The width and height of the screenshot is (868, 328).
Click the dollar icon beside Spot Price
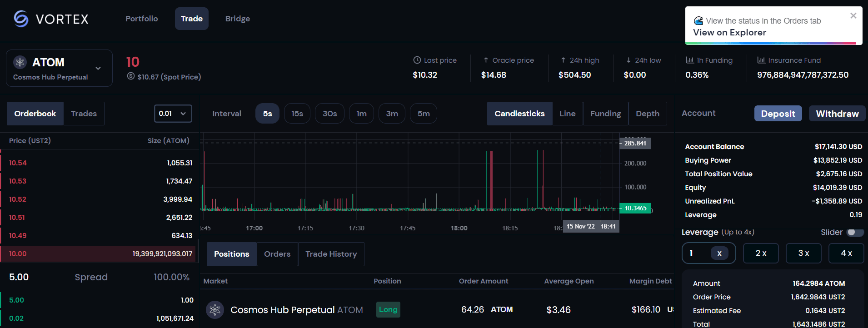tap(131, 76)
